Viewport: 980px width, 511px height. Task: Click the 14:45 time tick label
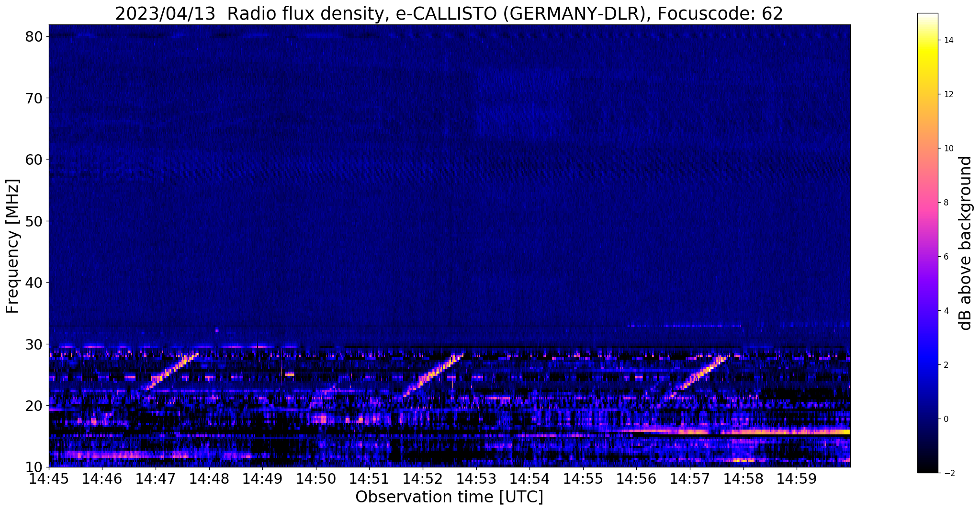49,479
